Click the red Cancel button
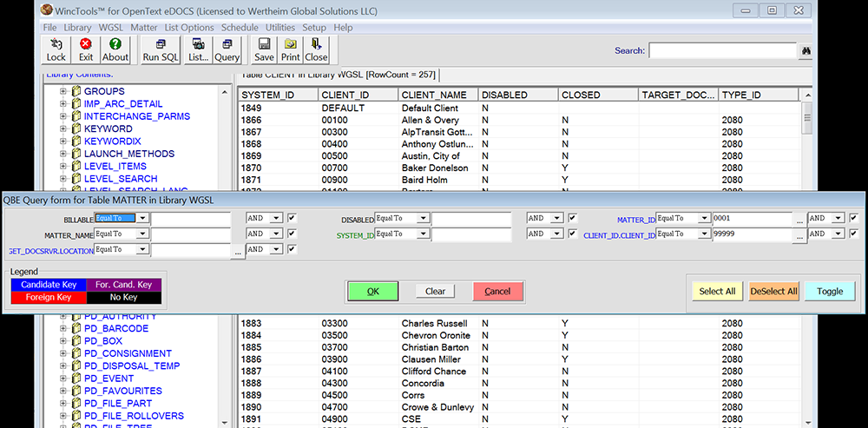The image size is (868, 428). pos(497,291)
